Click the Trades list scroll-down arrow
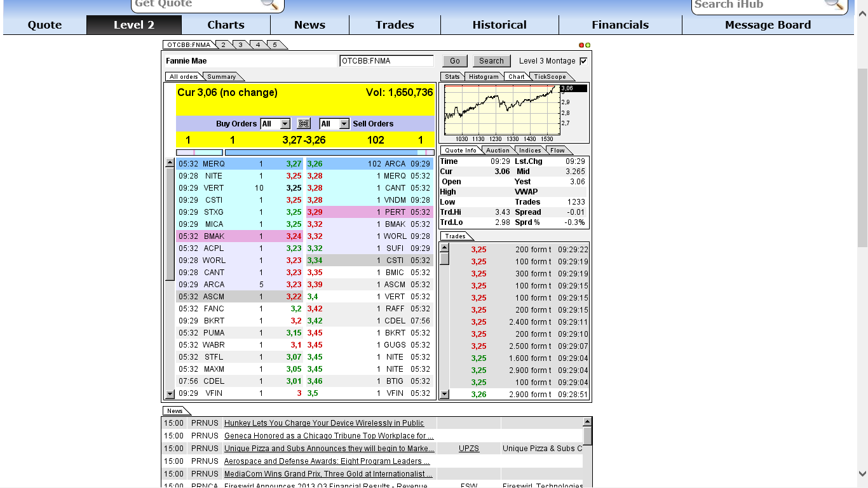Image resolution: width=868 pixels, height=488 pixels. tap(445, 394)
